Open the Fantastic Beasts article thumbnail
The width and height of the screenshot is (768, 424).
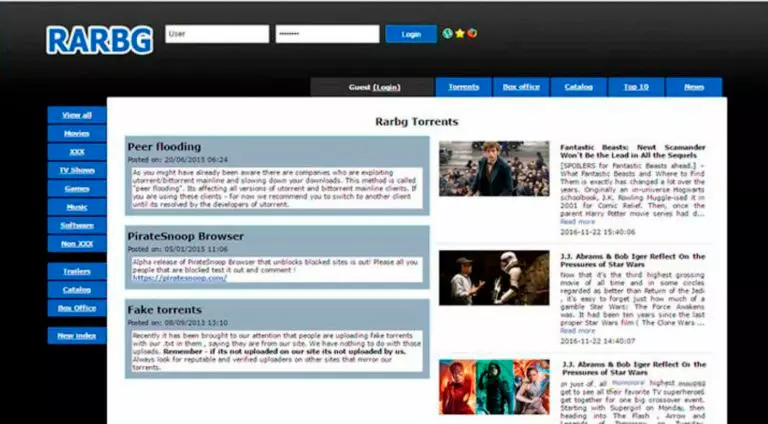pos(494,168)
